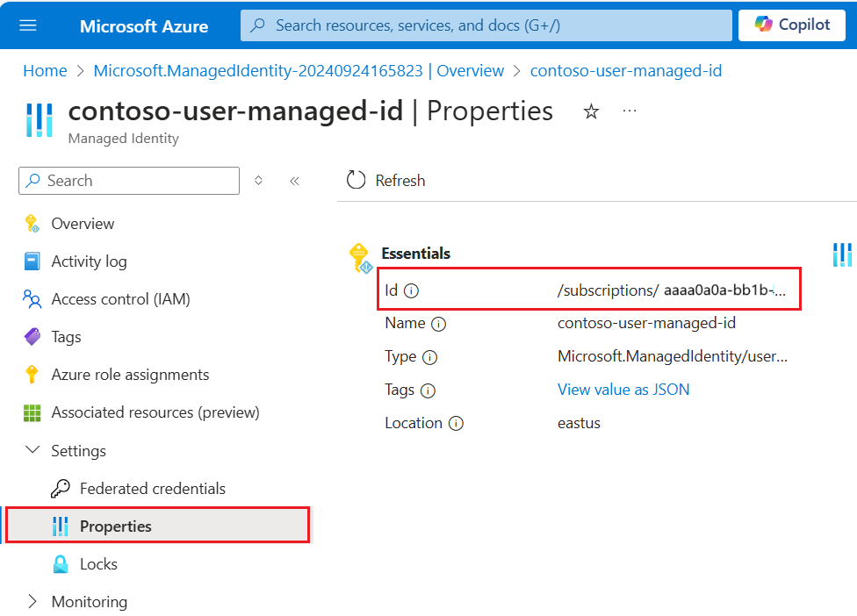Open Microsoft.ManagedIdentity Overview breadcrumb
The height and width of the screenshot is (616, 857).
[299, 71]
